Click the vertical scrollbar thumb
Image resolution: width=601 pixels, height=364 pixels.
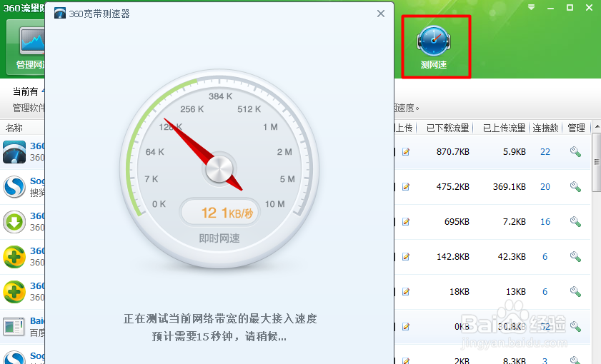(x=597, y=162)
